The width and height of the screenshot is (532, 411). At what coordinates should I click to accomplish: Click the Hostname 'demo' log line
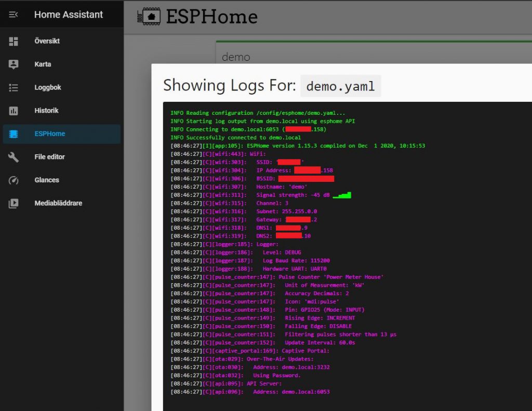point(239,187)
